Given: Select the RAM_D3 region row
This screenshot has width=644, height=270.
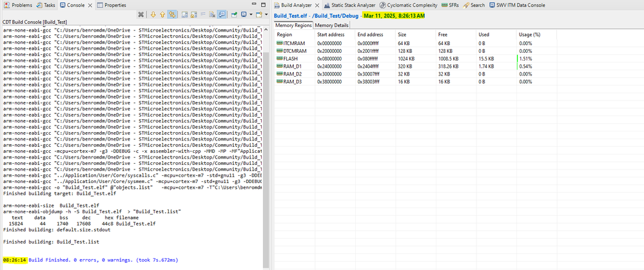Looking at the screenshot, I should tap(415, 82).
